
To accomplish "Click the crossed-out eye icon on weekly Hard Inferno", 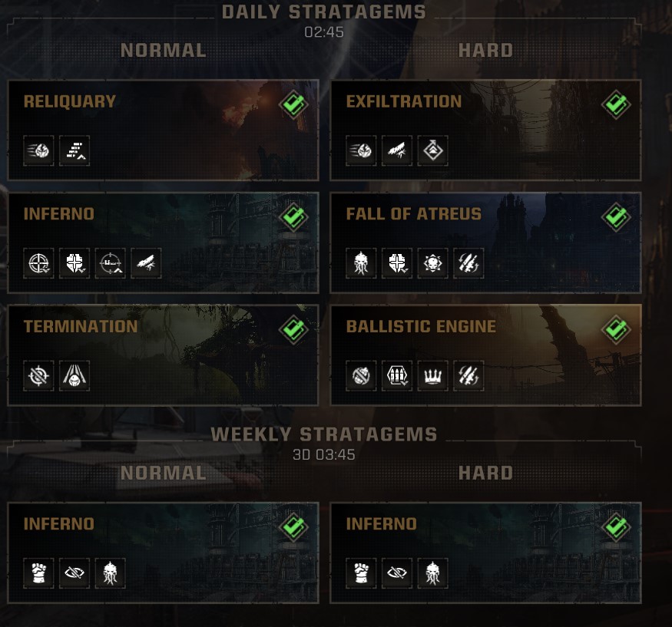I will click(397, 573).
